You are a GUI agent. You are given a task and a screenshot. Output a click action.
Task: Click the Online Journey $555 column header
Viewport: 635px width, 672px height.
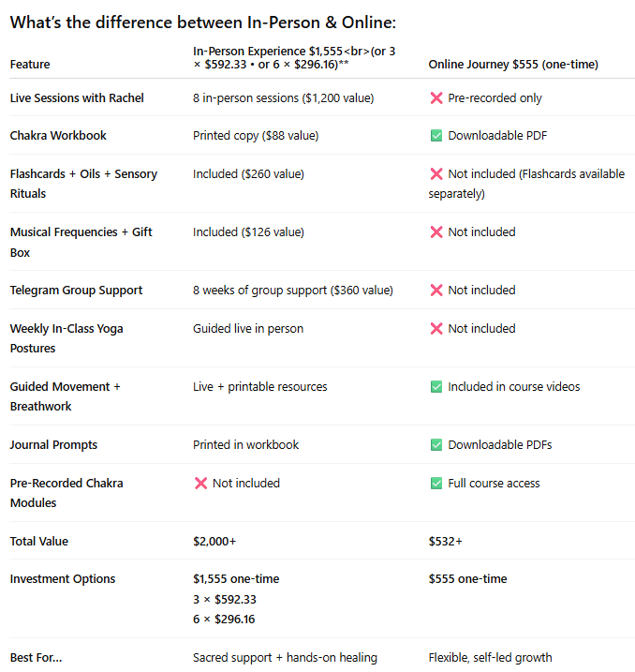[513, 65]
